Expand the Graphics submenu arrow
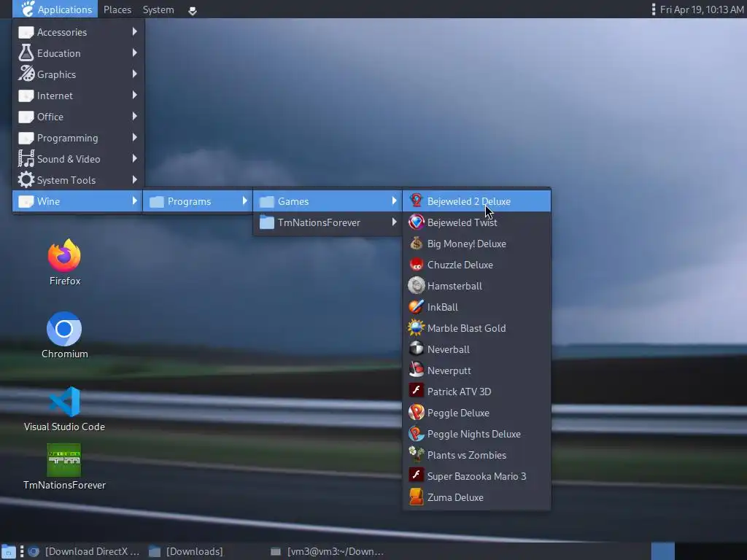 (x=135, y=74)
